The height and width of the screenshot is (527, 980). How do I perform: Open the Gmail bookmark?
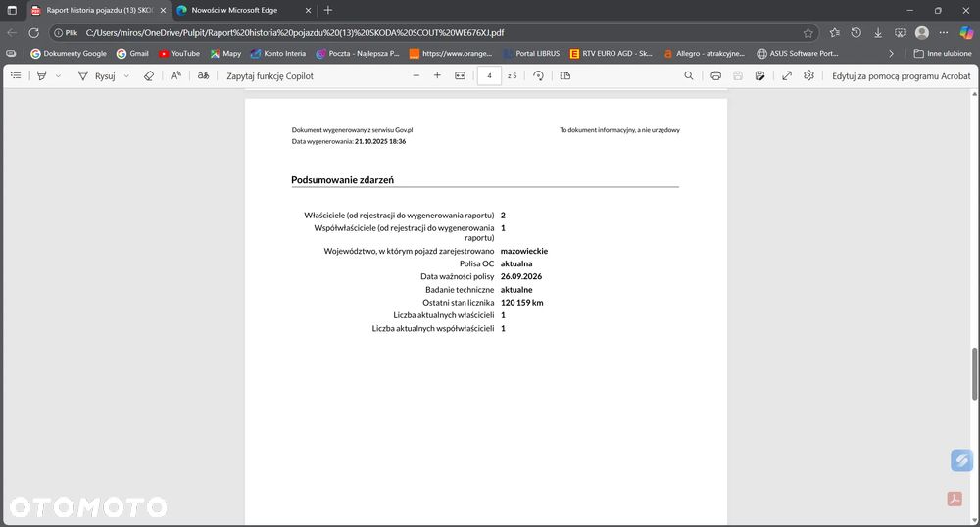point(132,54)
